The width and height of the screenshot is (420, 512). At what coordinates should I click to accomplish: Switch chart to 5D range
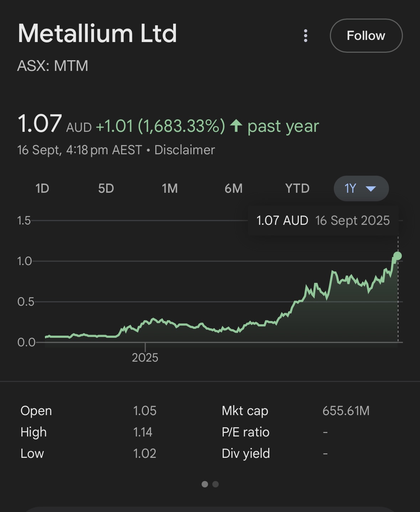click(106, 188)
